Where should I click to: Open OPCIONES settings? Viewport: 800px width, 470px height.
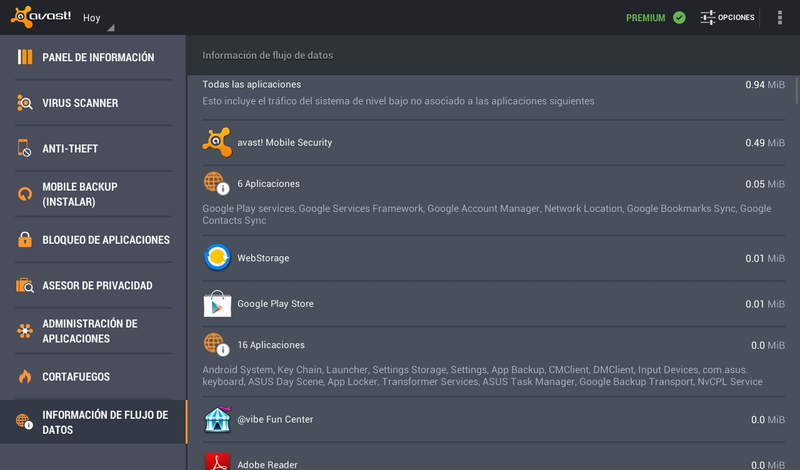727,17
